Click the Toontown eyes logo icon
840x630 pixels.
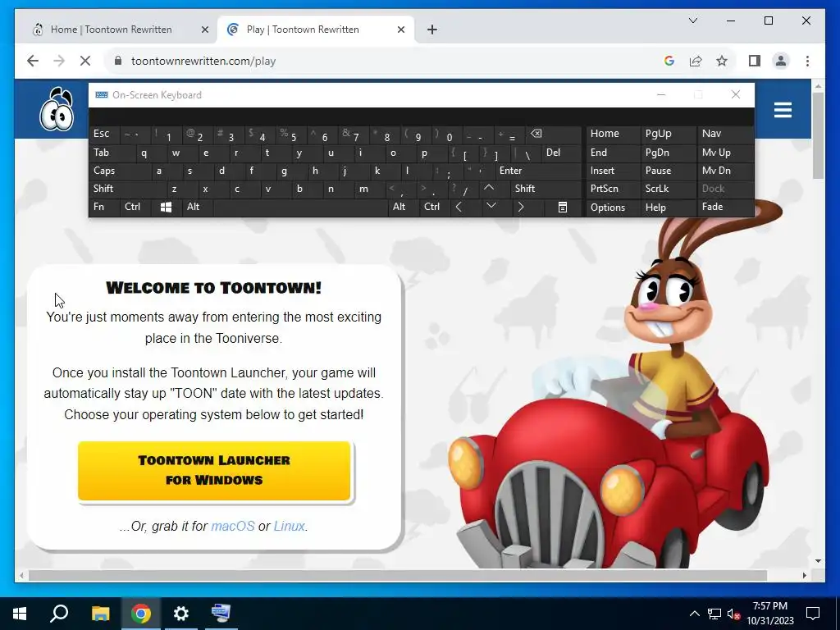57,109
